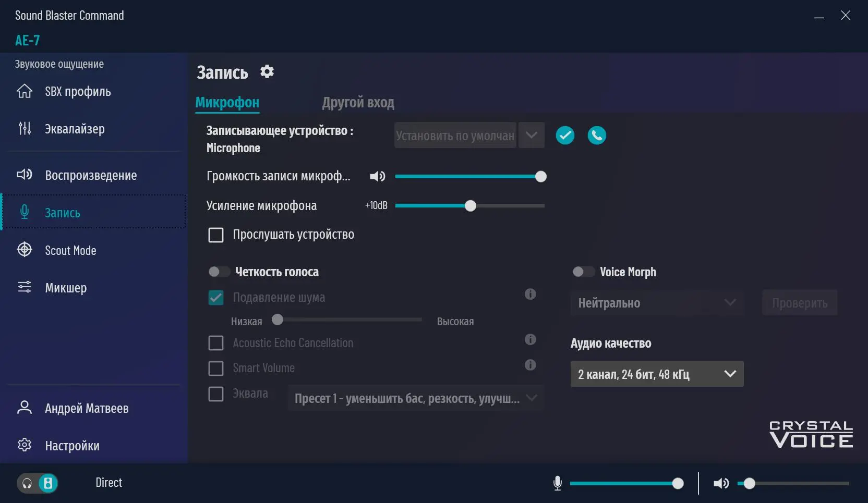868x503 pixels.
Task: Click the noise suppression Низкая–Высокая slider handle
Action: point(278,320)
